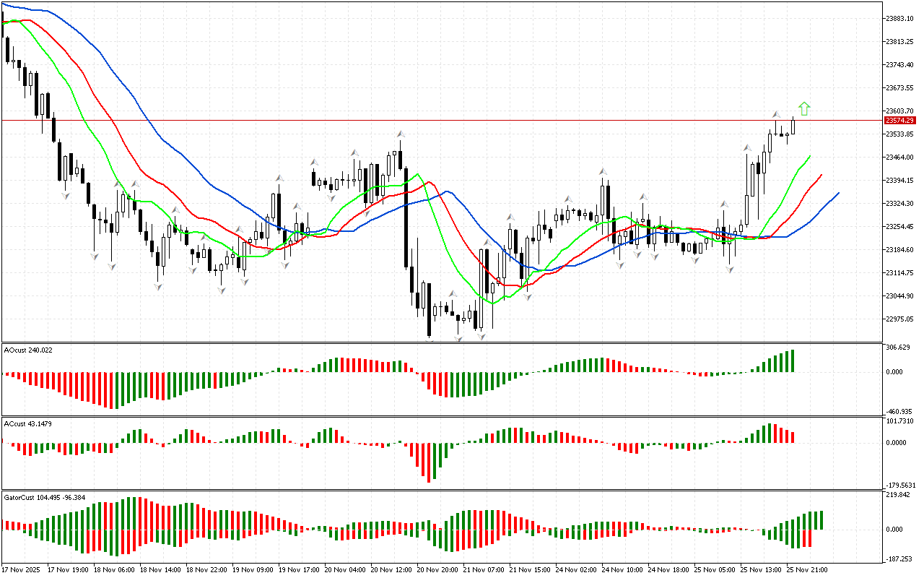Select the up fractal above the 21 Nov 15:00 candle

click(x=511, y=216)
